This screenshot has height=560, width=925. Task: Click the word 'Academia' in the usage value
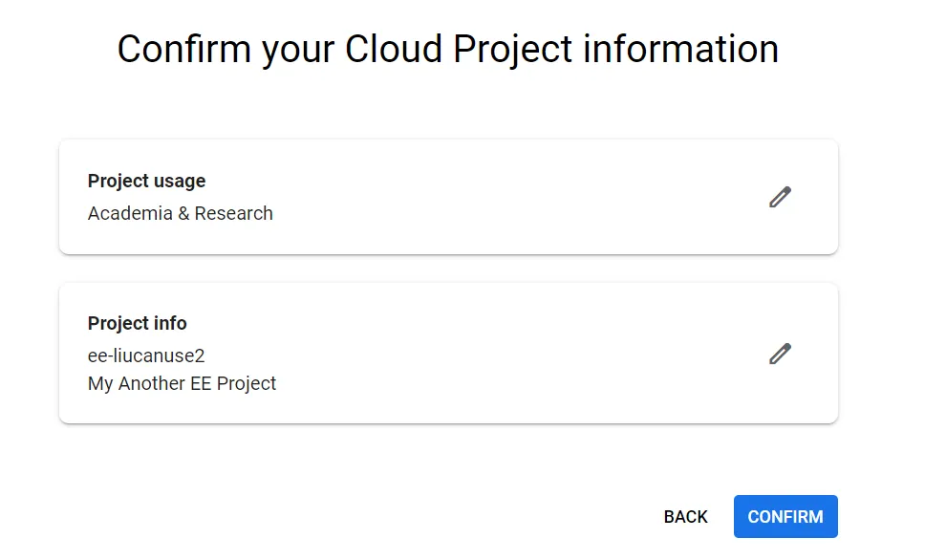pos(129,213)
